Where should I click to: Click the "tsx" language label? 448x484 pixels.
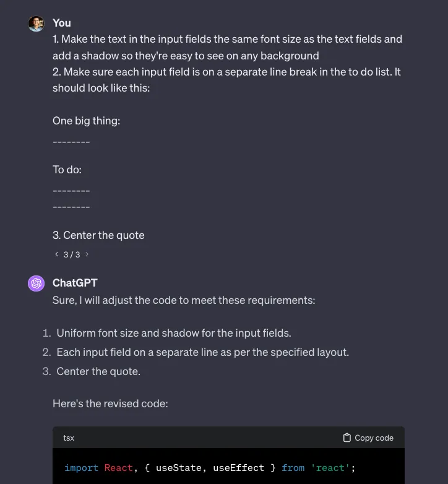click(69, 438)
